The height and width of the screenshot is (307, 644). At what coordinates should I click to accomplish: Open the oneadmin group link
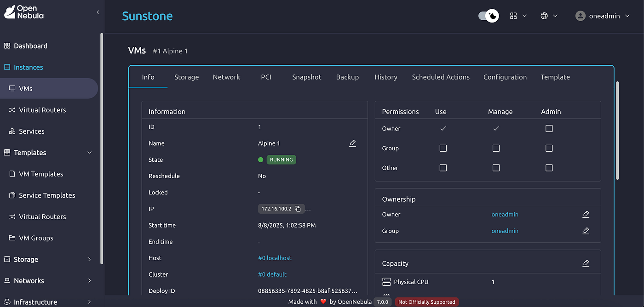(505, 231)
